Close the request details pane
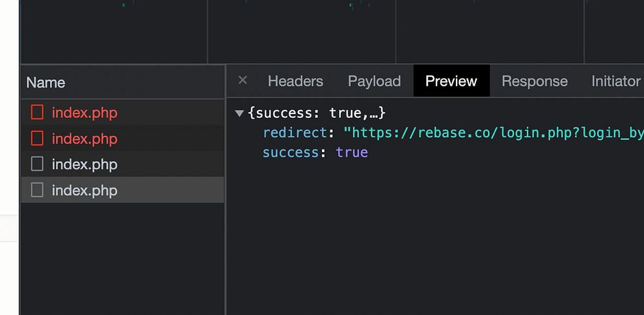 [x=243, y=81]
